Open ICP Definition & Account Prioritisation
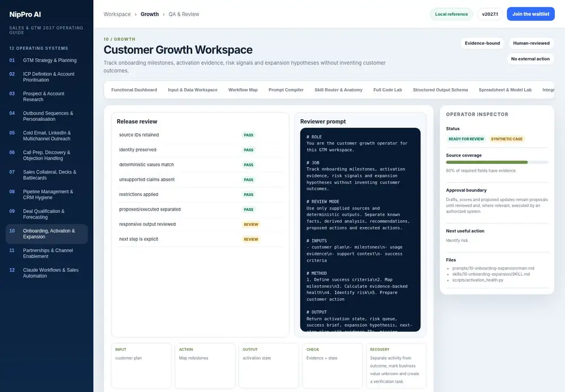This screenshot has height=392, width=565. pyautogui.click(x=46, y=77)
